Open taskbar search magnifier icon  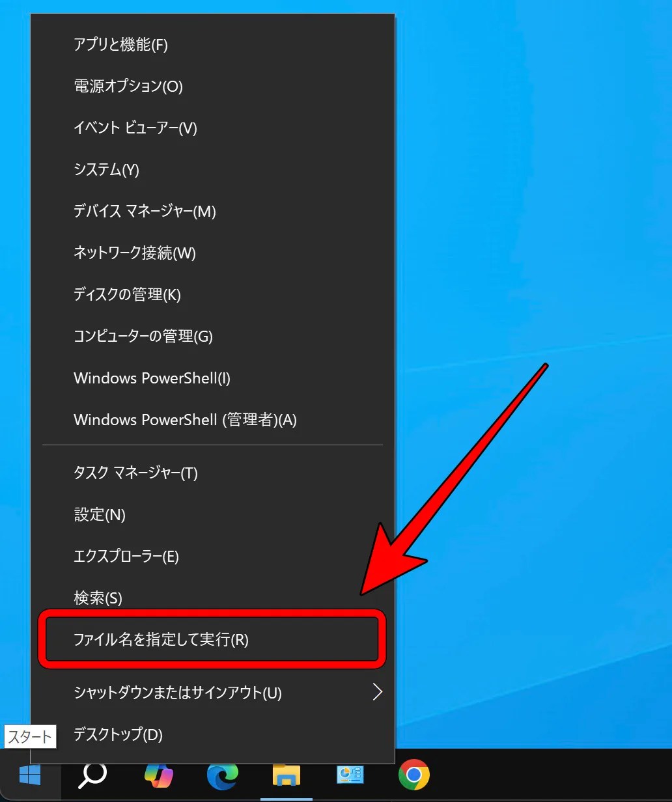tap(93, 775)
